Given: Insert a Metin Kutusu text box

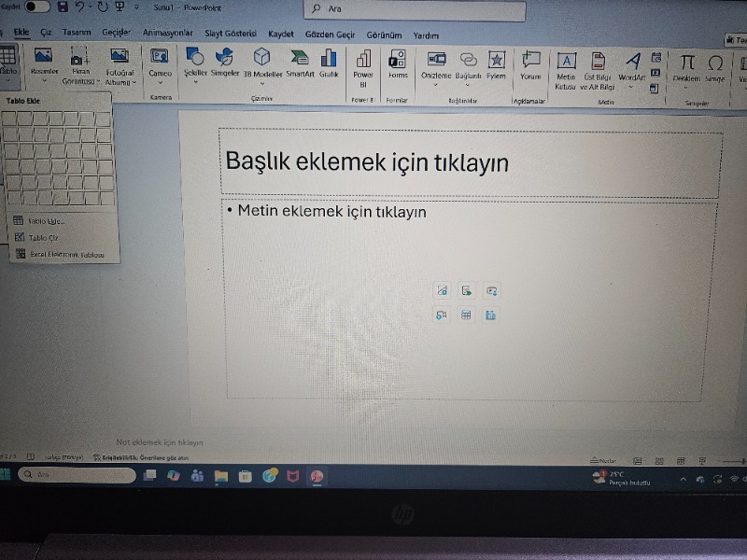Looking at the screenshot, I should pos(566,71).
